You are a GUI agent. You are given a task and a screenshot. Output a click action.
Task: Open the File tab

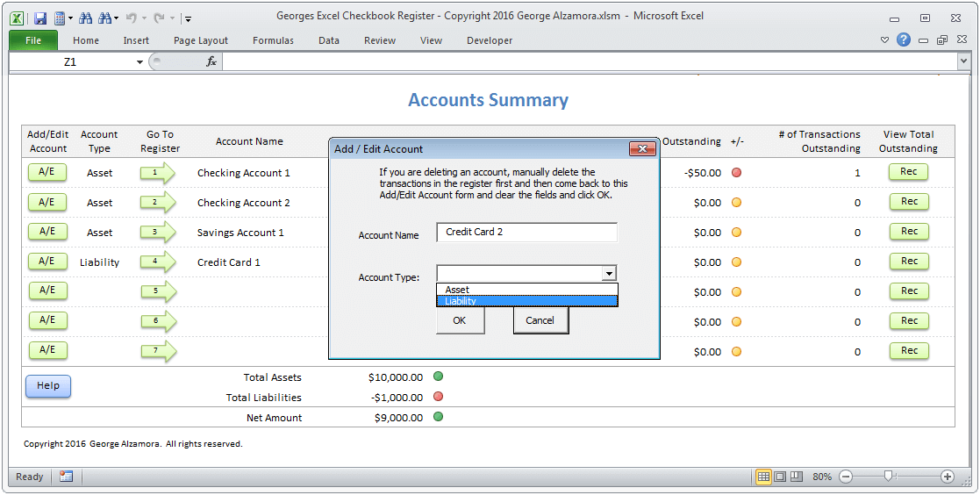[33, 40]
